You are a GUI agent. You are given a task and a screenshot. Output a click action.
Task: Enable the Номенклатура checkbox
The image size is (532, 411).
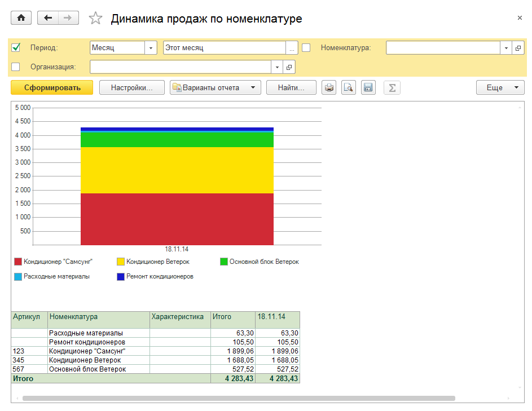306,48
